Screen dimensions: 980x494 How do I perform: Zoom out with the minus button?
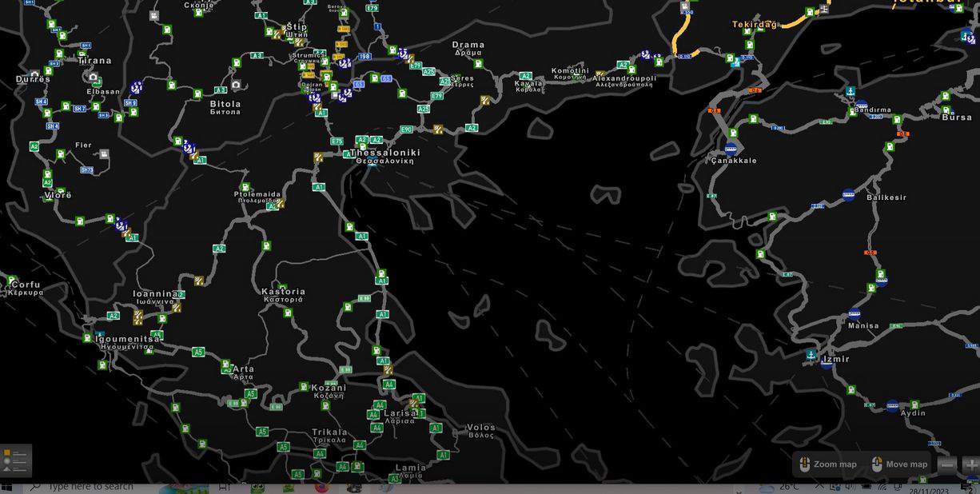pos(947,464)
